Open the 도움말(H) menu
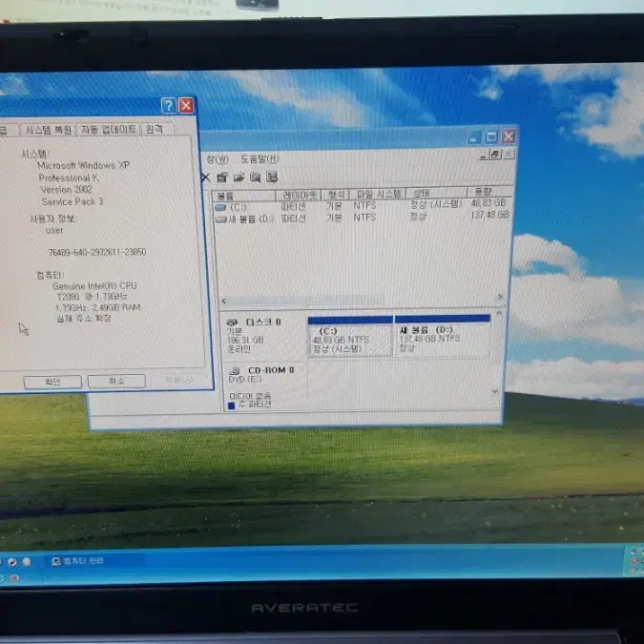 pyautogui.click(x=260, y=158)
